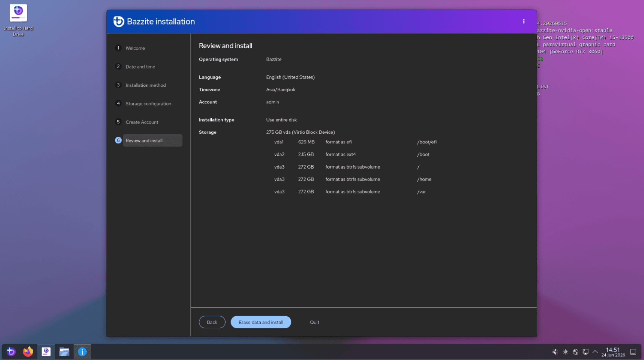
Task: Click the muted volume tray icon
Action: [555, 352]
